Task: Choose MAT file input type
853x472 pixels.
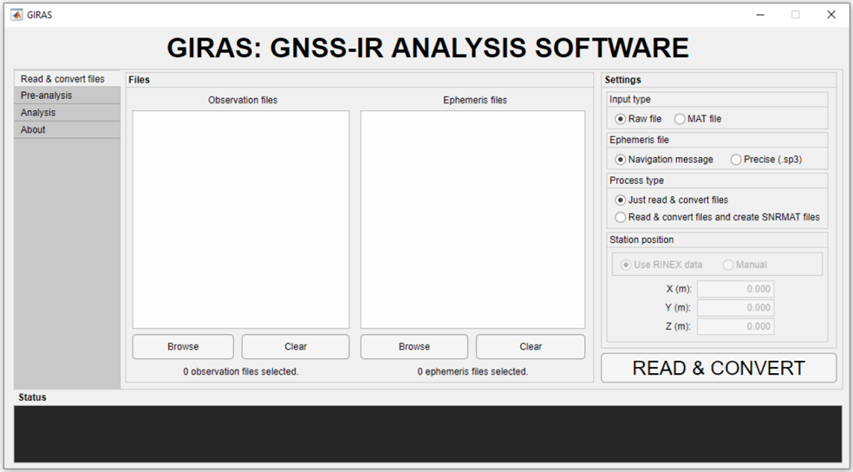Action: click(680, 119)
